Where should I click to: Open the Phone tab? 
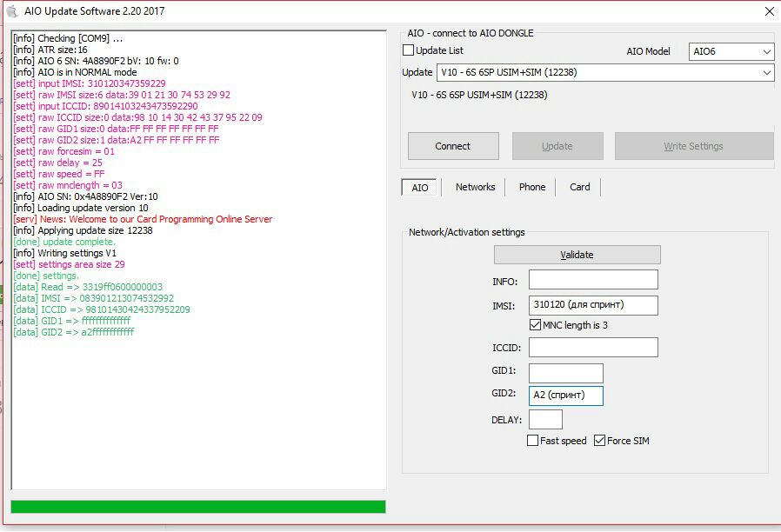(x=532, y=187)
